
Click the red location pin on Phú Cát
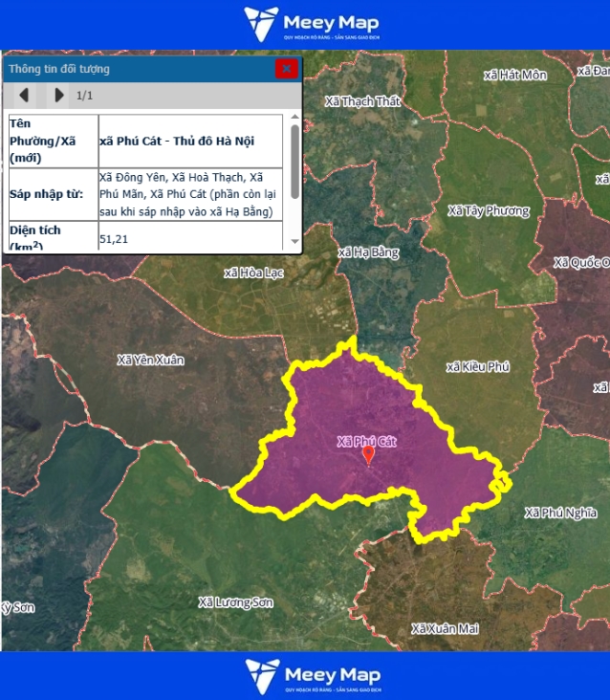pyautogui.click(x=368, y=455)
